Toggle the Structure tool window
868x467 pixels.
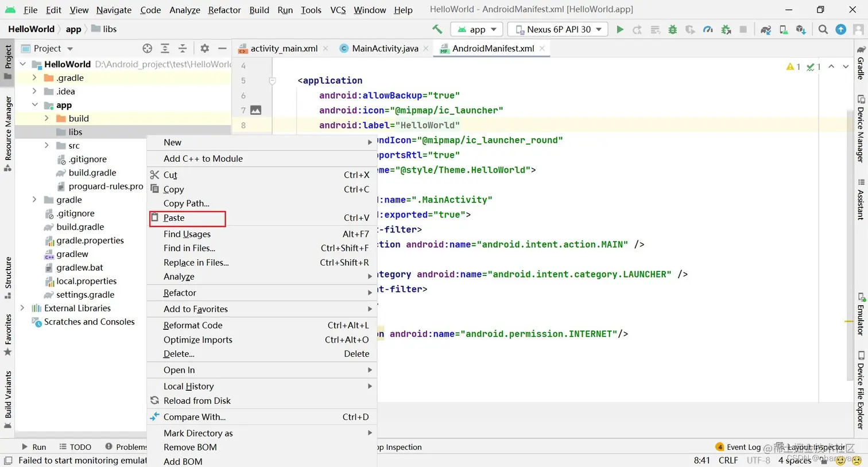(x=8, y=278)
